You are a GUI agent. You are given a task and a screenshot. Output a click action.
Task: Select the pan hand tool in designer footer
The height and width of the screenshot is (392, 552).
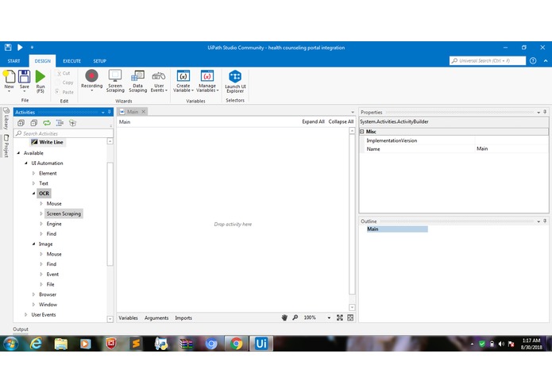(284, 317)
